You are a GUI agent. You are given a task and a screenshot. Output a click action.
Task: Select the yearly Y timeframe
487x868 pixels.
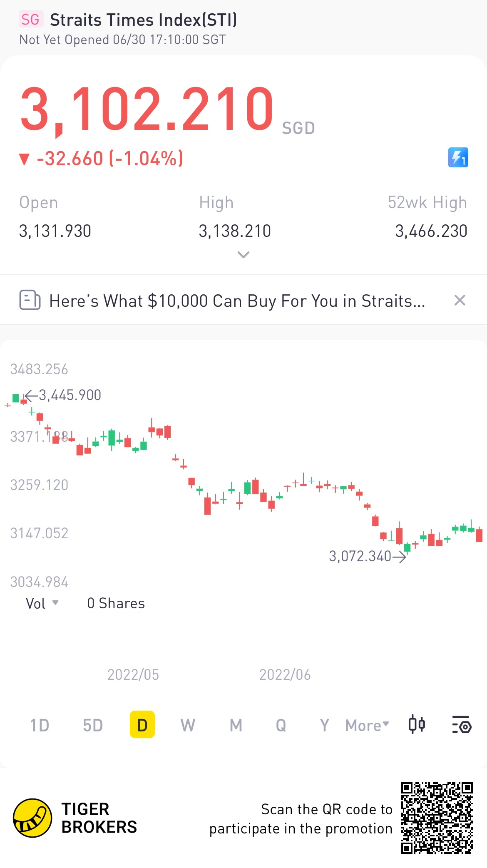(324, 726)
